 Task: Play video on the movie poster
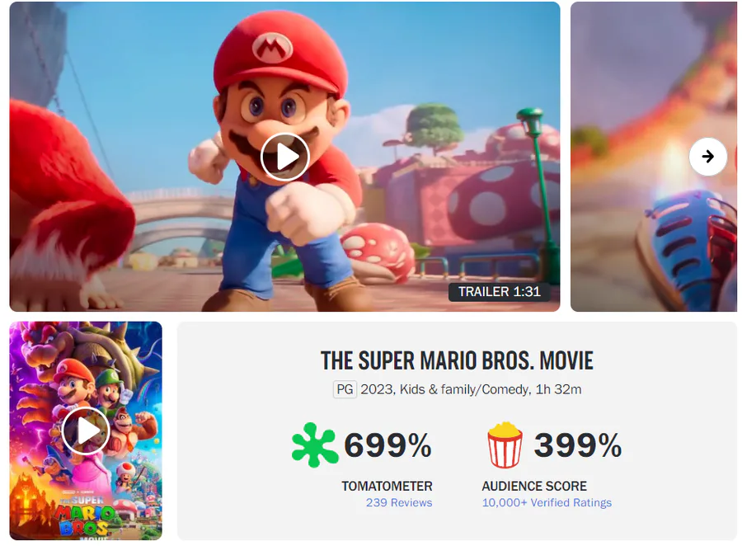(86, 431)
